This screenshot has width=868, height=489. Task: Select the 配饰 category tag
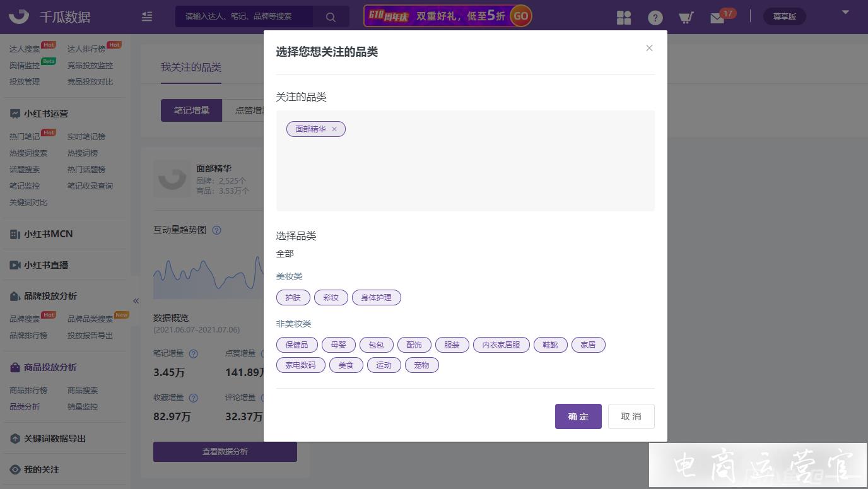point(414,345)
